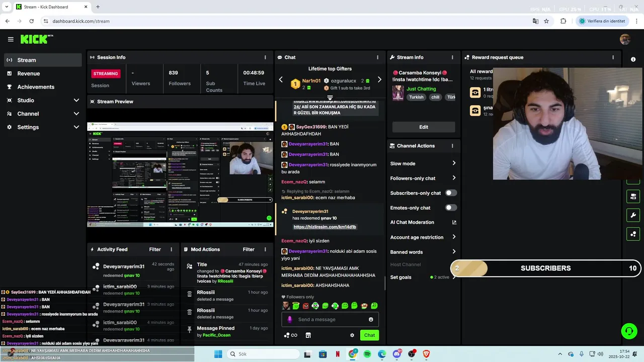Click the green support headset button
Viewport: 644px width, 362px height.
click(x=629, y=331)
